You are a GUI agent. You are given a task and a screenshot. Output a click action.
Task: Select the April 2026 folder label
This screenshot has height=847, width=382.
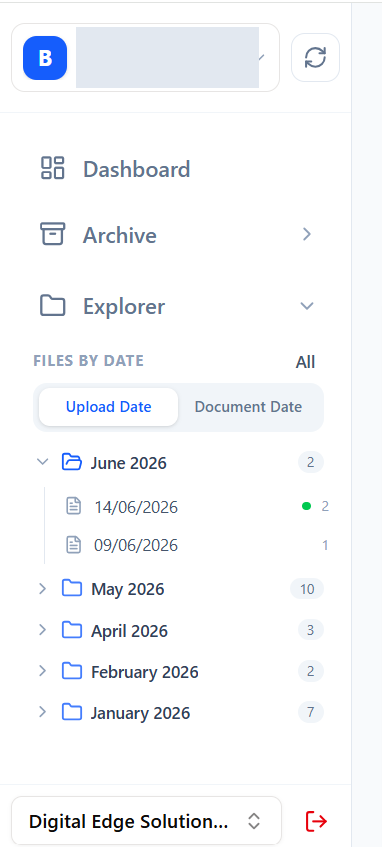(129, 631)
